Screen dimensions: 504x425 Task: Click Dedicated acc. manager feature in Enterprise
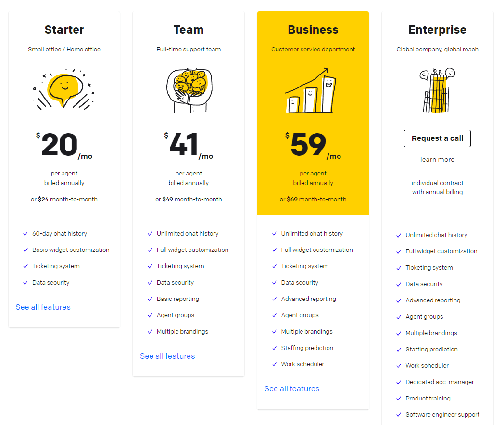click(x=440, y=382)
